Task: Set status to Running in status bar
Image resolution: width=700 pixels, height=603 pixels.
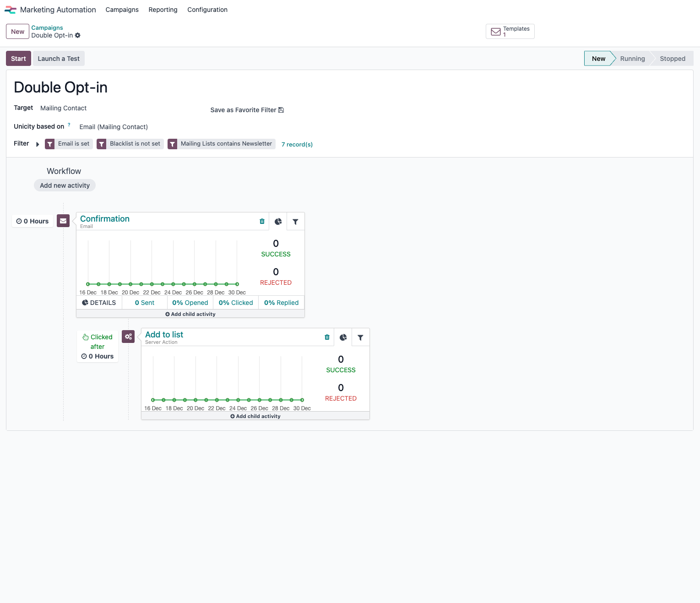Action: [x=632, y=59]
